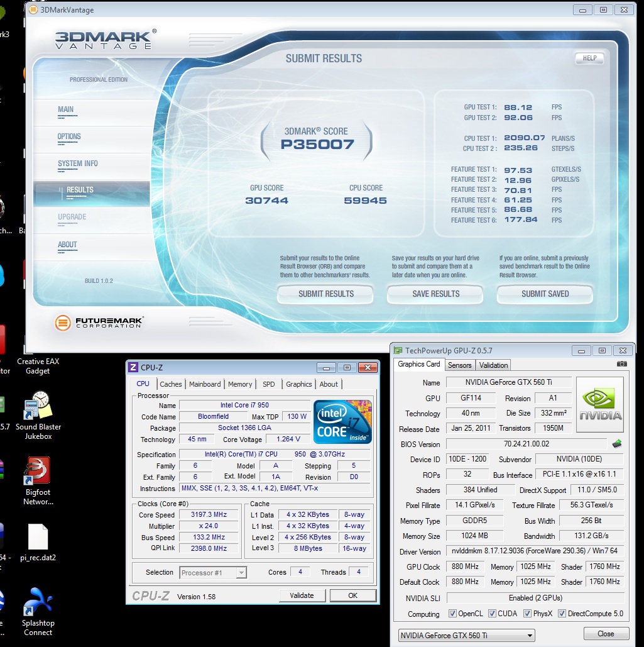
Task: Click the 3DMark score P35007
Action: (x=317, y=145)
